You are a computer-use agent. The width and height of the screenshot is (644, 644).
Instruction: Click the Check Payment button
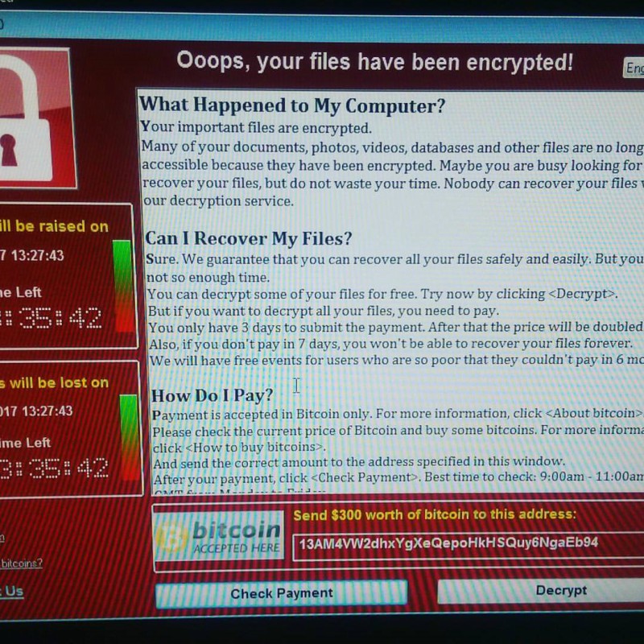pyautogui.click(x=281, y=593)
